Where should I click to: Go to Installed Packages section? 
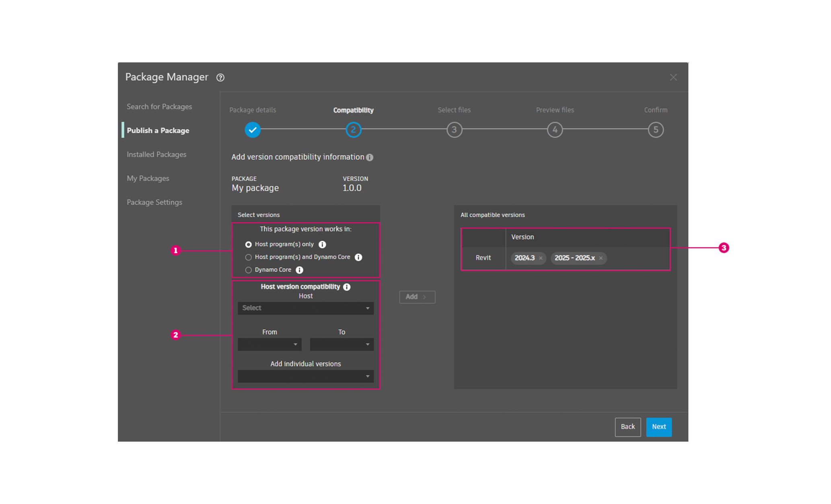coord(156,154)
